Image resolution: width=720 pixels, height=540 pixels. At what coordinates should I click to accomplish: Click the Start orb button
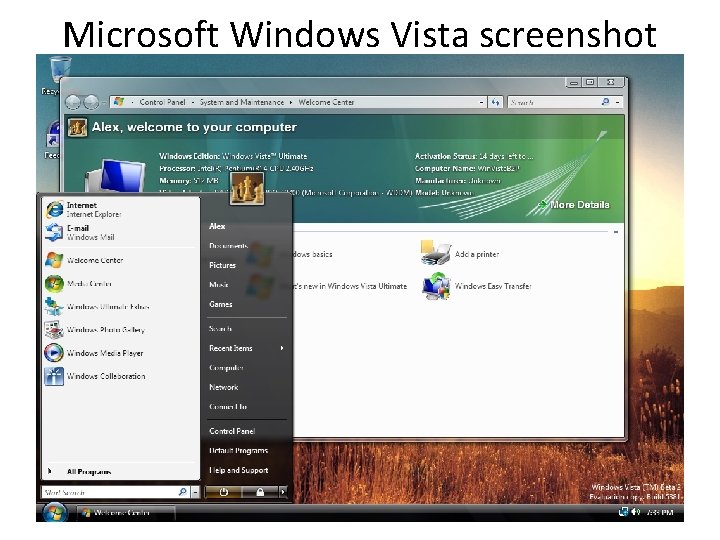coord(55,512)
